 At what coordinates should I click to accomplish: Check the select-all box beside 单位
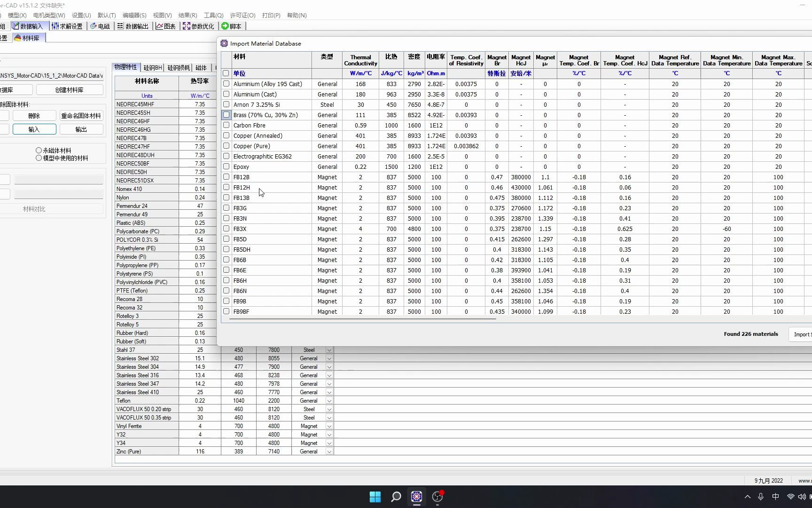point(226,73)
